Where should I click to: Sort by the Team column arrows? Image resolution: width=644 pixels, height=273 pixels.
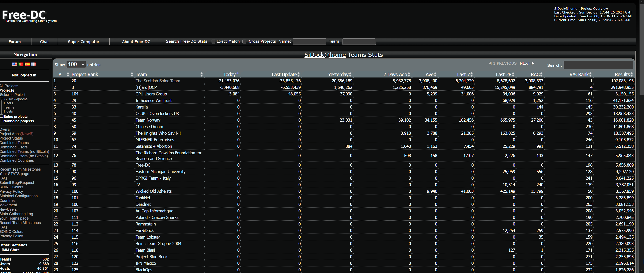(x=201, y=75)
